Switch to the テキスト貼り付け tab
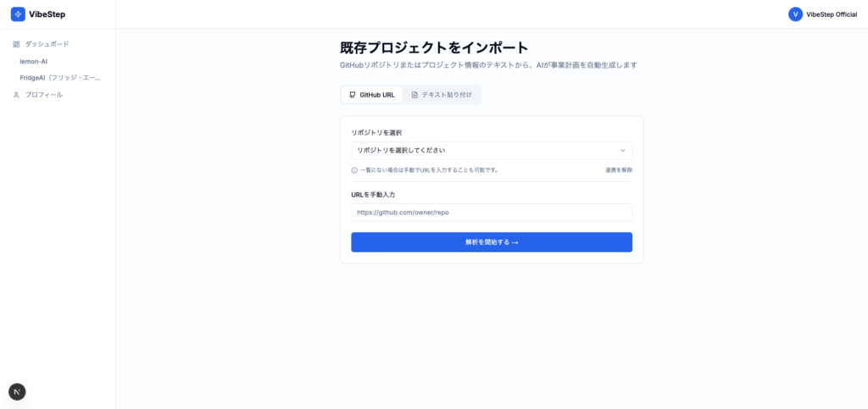This screenshot has height=409, width=868. pyautogui.click(x=442, y=95)
